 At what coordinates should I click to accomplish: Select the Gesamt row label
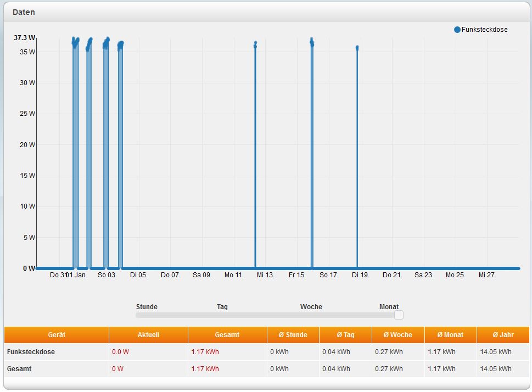coord(19,369)
